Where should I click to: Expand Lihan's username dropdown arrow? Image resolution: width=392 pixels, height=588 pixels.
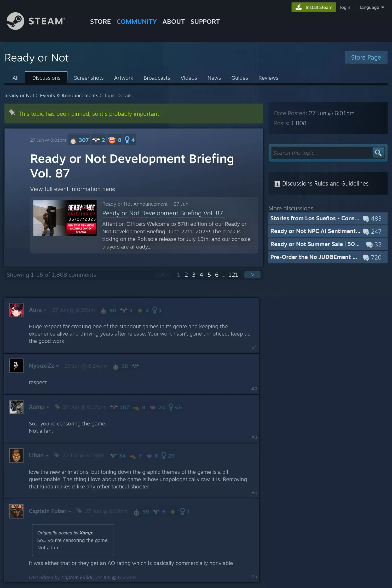coord(47,456)
